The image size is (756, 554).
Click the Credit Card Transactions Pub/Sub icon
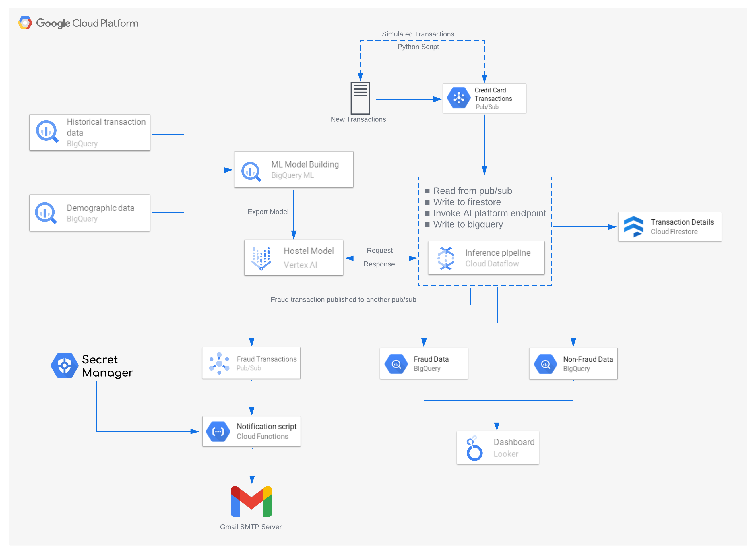459,98
